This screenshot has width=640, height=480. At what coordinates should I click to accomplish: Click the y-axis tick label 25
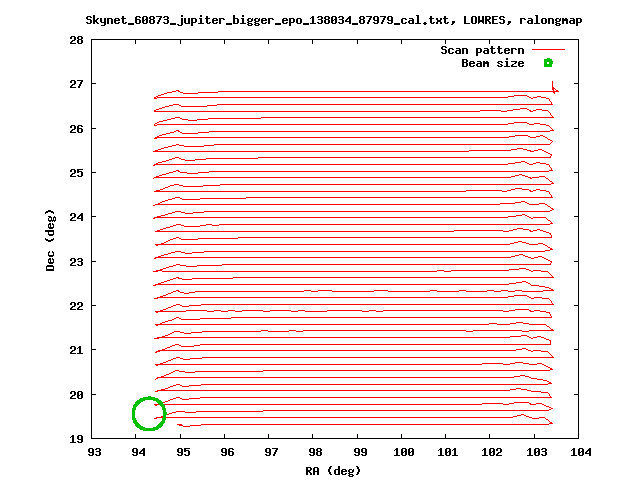[x=76, y=173]
